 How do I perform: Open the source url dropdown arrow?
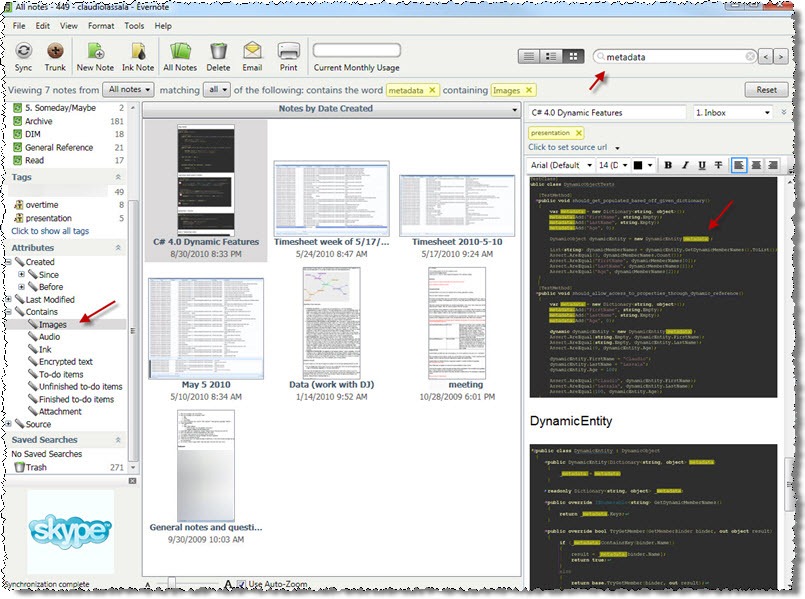[x=617, y=148]
